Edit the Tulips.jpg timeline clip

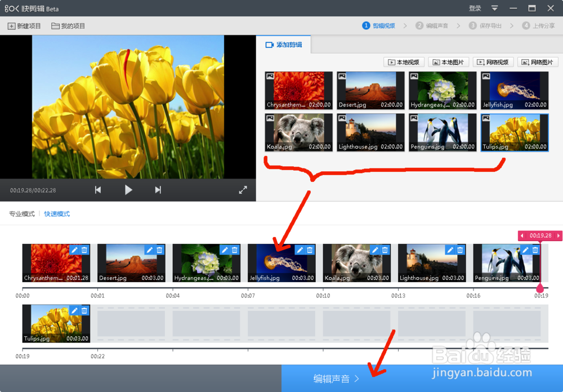click(x=74, y=311)
